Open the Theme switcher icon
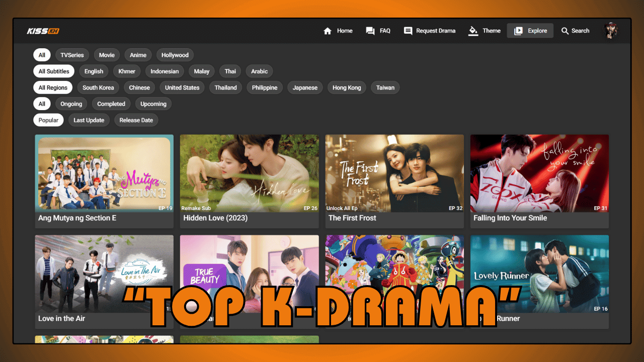The height and width of the screenshot is (362, 644). point(473,31)
